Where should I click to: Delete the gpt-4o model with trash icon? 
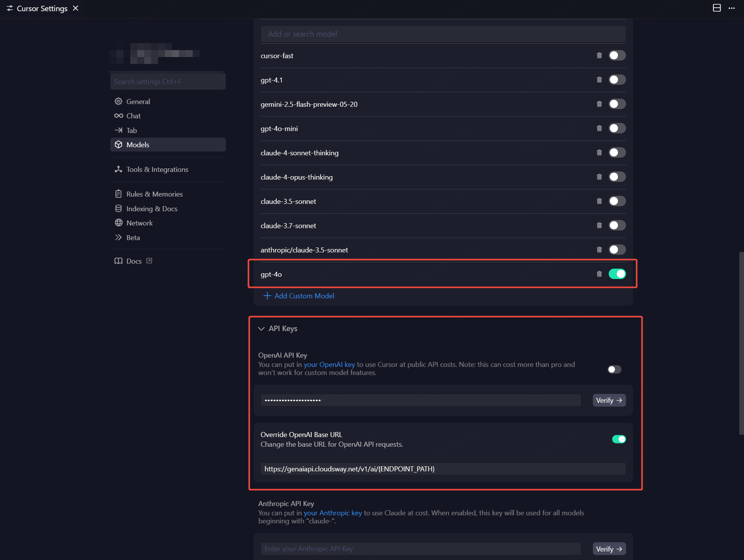(x=599, y=274)
